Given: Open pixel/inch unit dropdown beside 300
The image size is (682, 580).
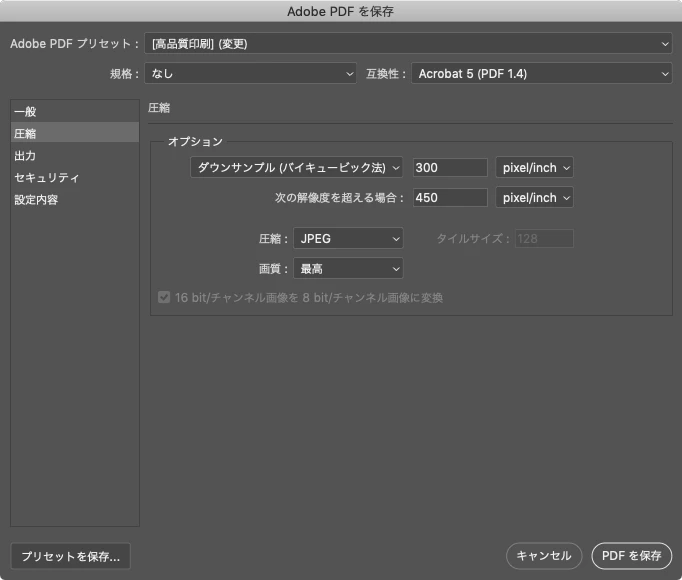Looking at the screenshot, I should pos(534,168).
